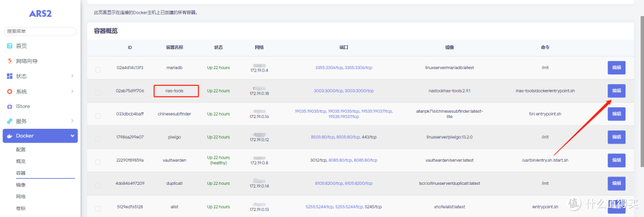Screen dimensions: 644x217
Task: Expand the 服务 menu chevron
Action: 72,121
